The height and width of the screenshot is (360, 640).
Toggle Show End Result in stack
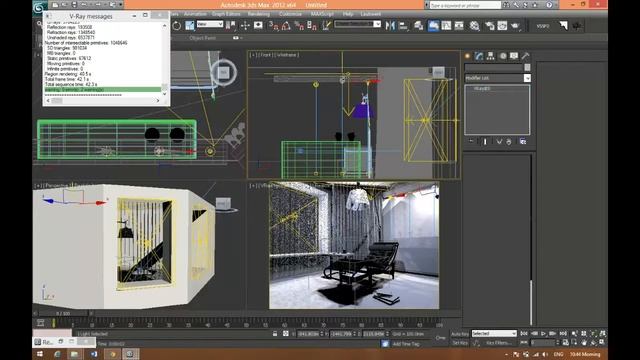click(x=485, y=142)
